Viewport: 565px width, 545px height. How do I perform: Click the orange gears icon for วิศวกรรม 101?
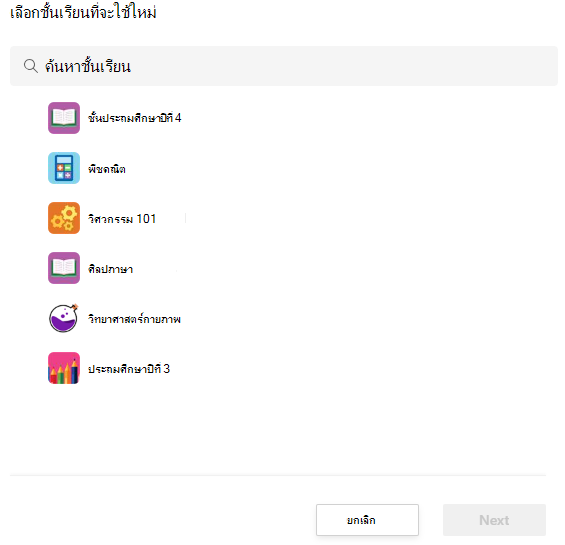64,218
